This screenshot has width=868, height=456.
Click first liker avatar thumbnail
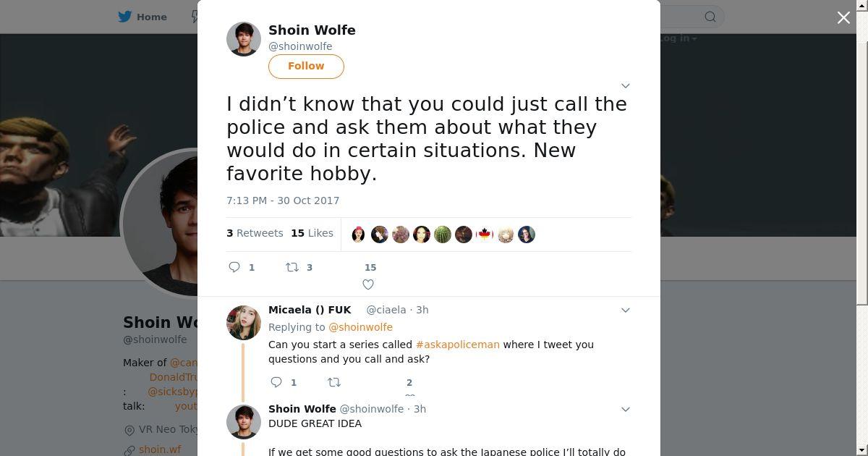click(359, 235)
